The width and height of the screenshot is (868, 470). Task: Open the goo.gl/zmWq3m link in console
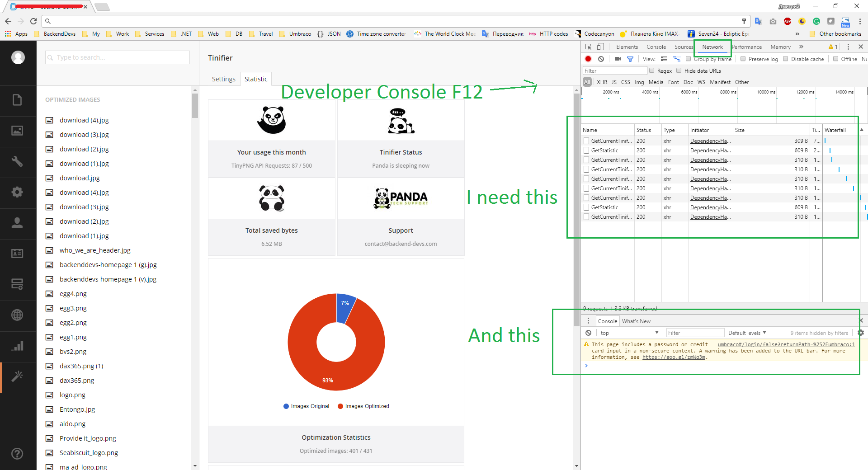click(674, 357)
